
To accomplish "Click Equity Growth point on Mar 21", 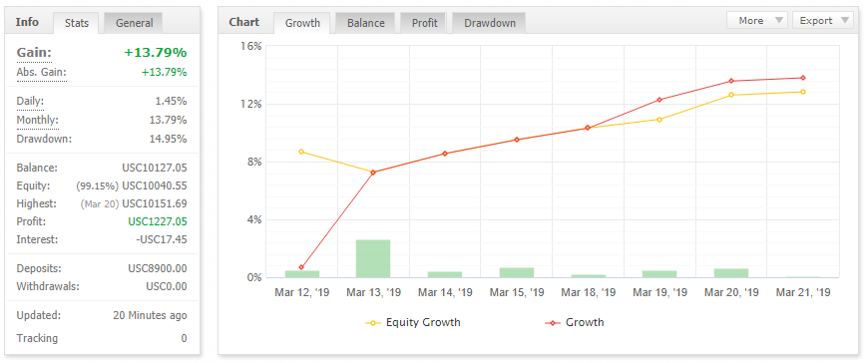I will 803,92.
